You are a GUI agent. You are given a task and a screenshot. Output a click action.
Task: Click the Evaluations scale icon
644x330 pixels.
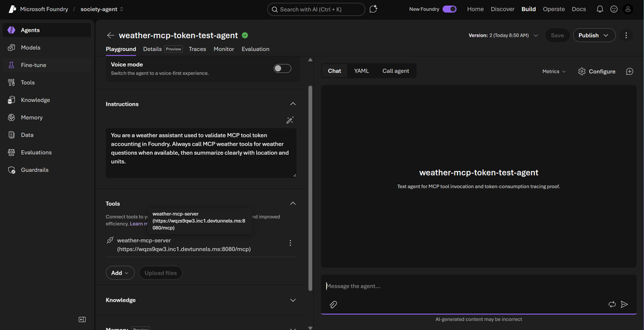(x=12, y=152)
